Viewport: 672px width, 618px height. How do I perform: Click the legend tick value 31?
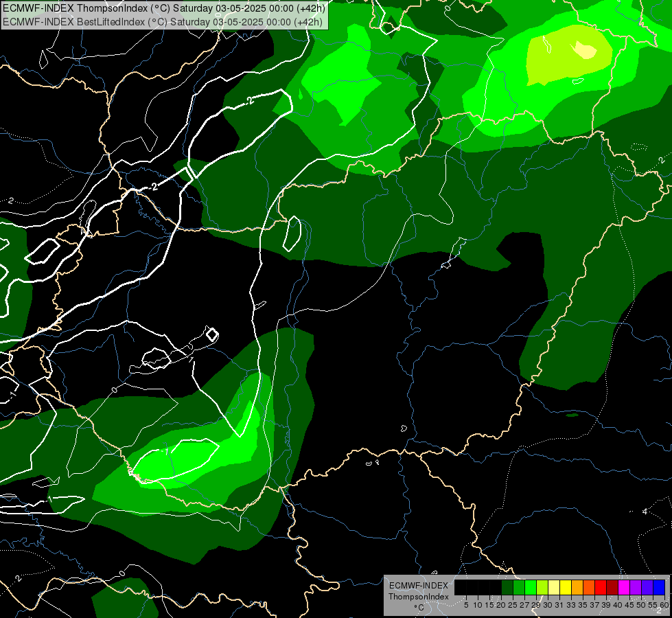[559, 605]
